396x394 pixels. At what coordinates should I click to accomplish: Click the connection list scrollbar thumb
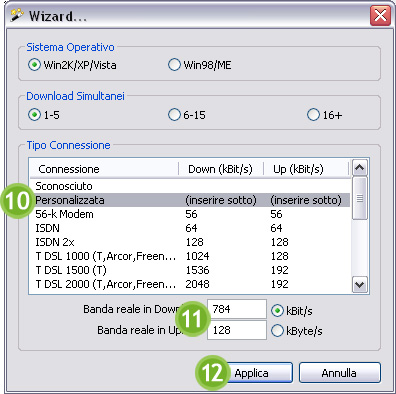pyautogui.click(x=359, y=198)
